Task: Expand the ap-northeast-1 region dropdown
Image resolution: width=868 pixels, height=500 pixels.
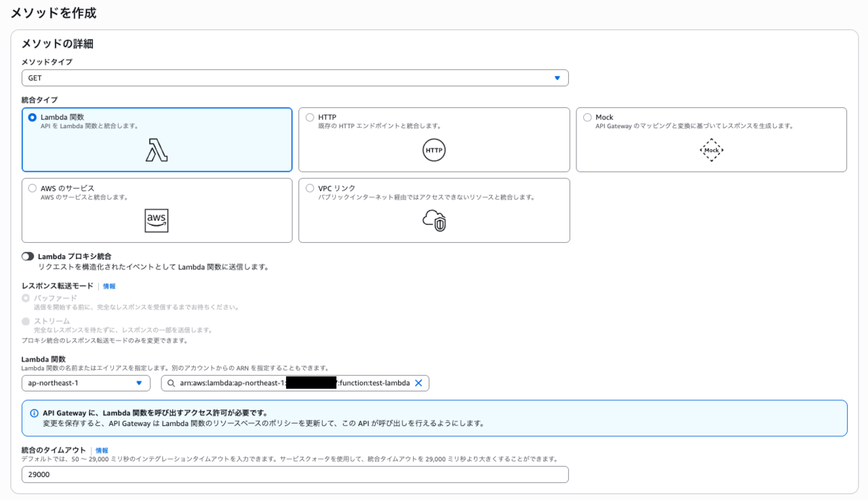Action: click(86, 383)
